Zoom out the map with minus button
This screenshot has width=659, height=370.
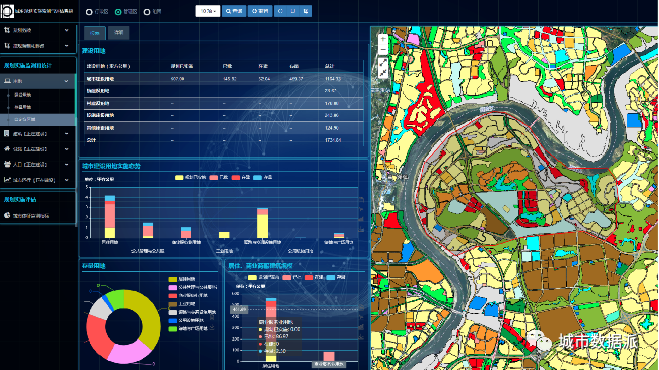(383, 50)
